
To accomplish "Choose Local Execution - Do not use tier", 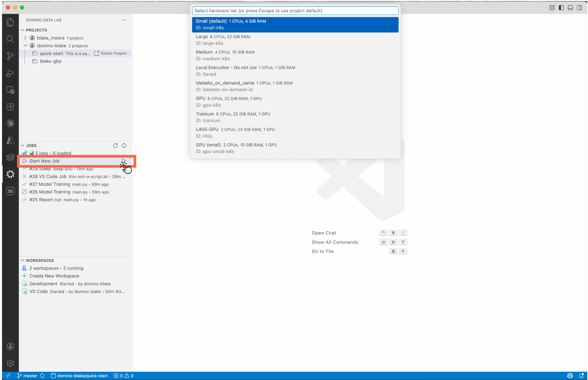I will [295, 71].
